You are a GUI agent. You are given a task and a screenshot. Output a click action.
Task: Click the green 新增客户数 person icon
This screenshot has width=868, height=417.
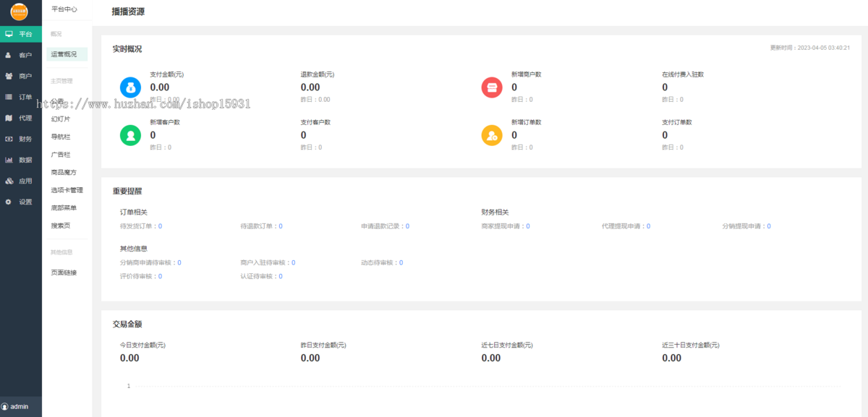(x=131, y=134)
